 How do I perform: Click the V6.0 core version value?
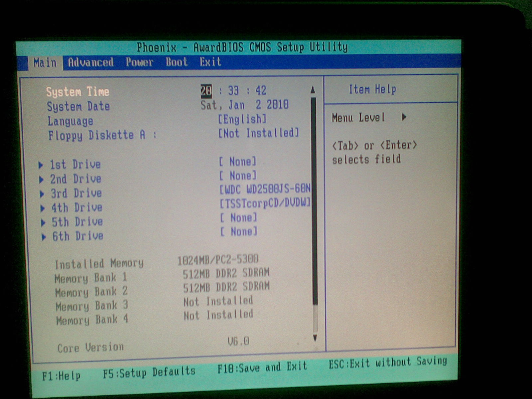(x=238, y=341)
